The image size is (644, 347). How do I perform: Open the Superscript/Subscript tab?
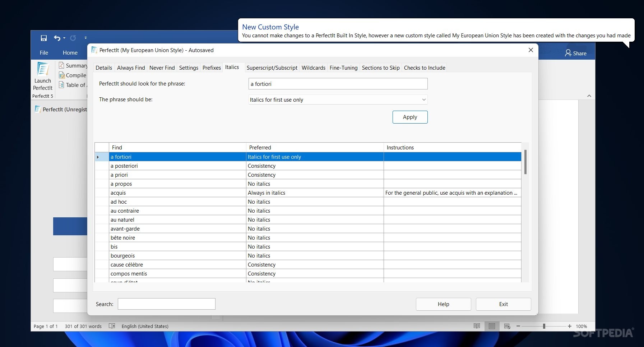pyautogui.click(x=272, y=68)
